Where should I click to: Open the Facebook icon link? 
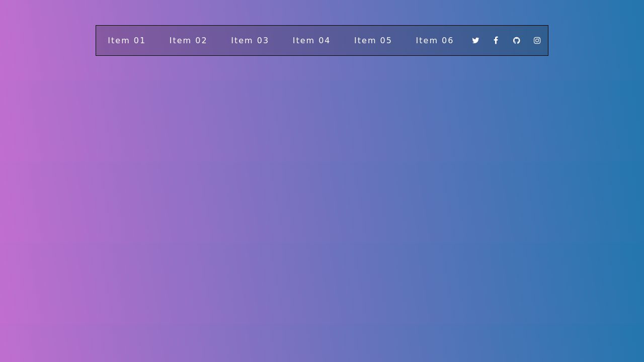click(496, 41)
